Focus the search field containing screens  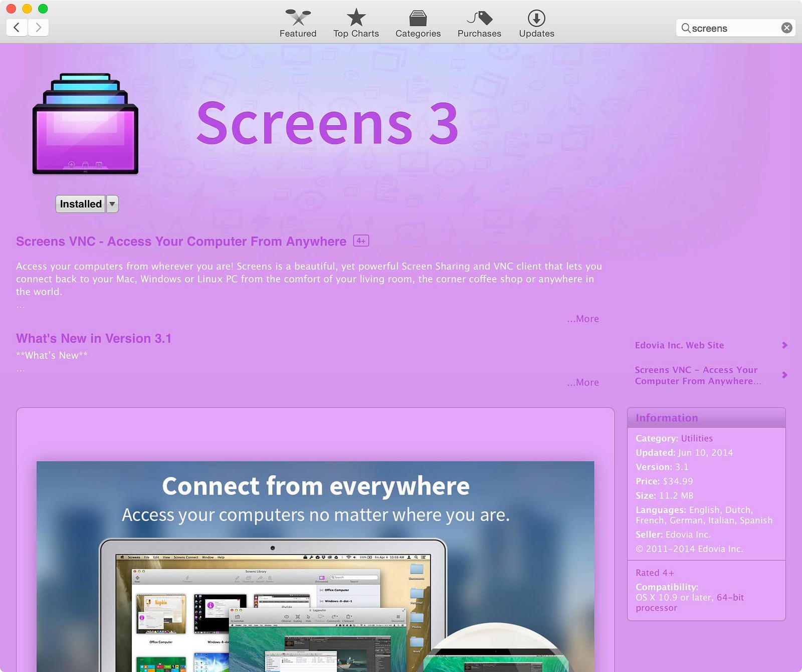click(x=735, y=28)
